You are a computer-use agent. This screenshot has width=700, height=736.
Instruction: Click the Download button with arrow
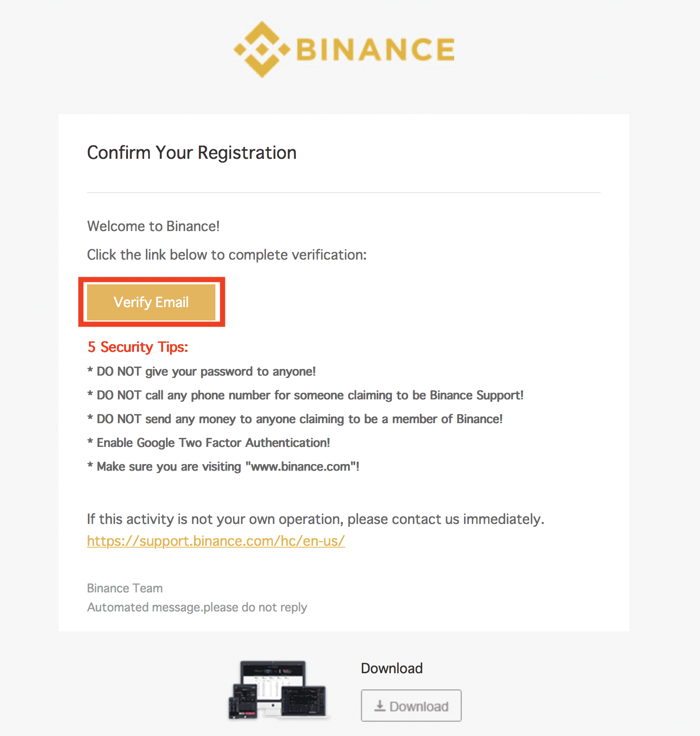411,706
